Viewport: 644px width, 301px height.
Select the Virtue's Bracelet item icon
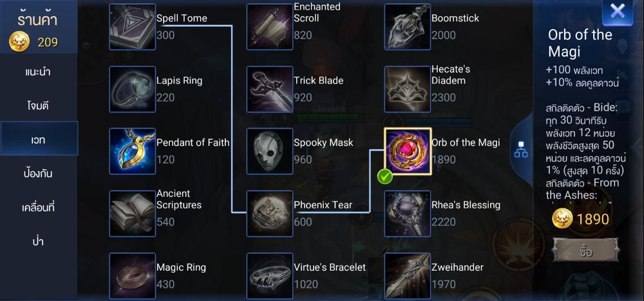pos(270,275)
